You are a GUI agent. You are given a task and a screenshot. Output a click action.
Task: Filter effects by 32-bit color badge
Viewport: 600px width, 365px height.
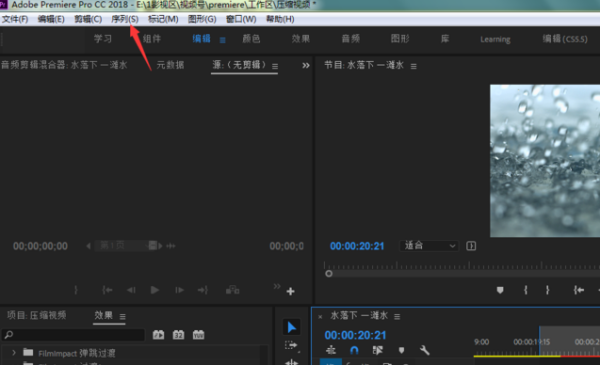tap(178, 335)
